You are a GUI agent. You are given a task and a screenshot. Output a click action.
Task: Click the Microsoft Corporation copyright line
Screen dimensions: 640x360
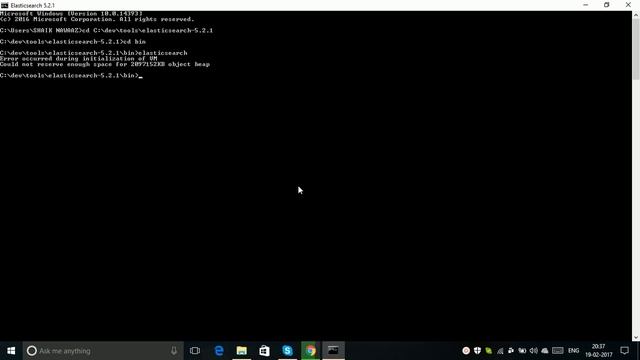coord(97,19)
